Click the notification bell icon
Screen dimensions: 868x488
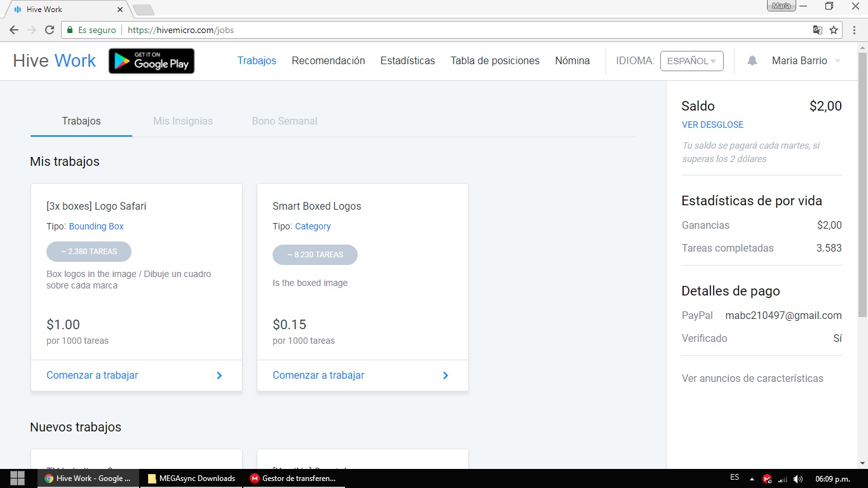752,61
